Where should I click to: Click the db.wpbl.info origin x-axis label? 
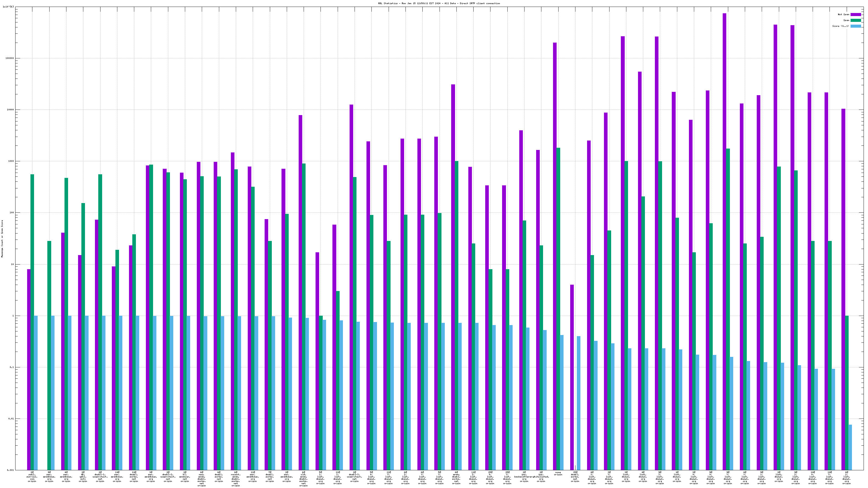pyautogui.click(x=83, y=477)
